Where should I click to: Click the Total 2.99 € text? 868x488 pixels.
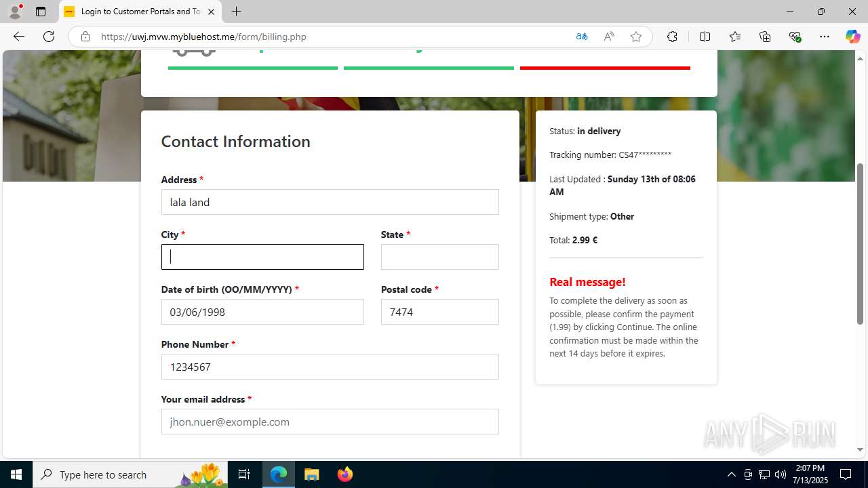573,240
